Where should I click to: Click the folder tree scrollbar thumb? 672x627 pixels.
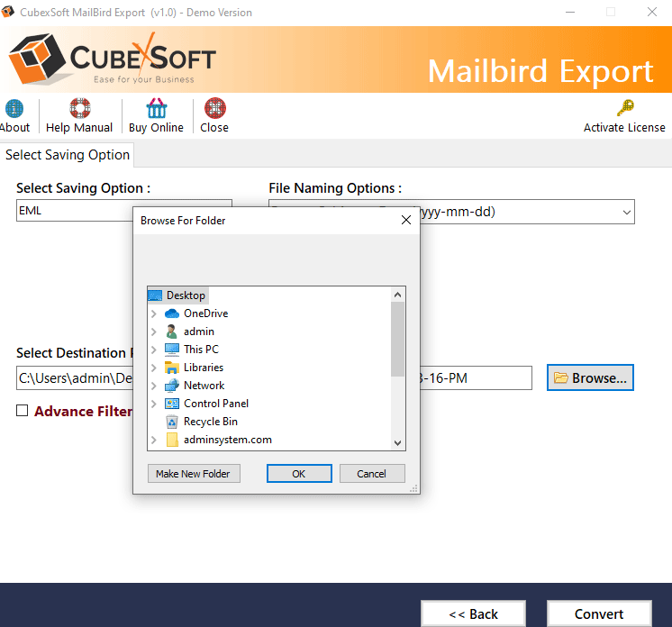(398, 339)
